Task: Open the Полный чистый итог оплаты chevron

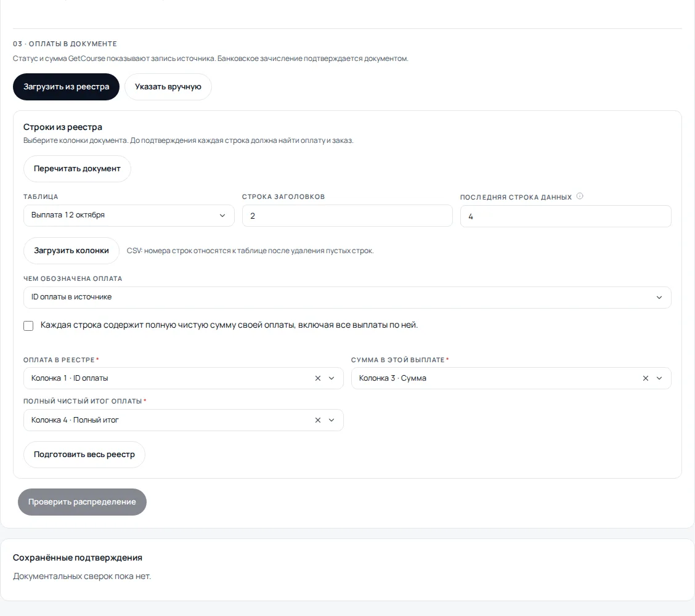Action: (x=331, y=420)
